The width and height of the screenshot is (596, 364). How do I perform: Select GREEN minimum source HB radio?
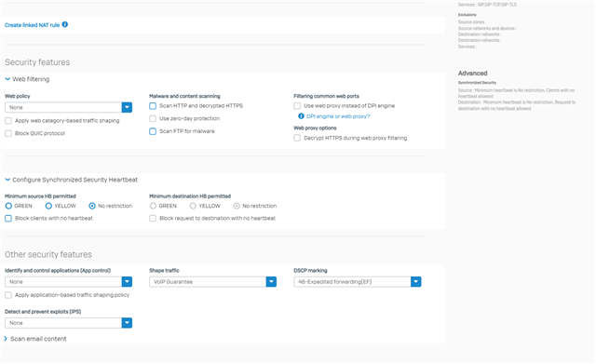coord(8,206)
